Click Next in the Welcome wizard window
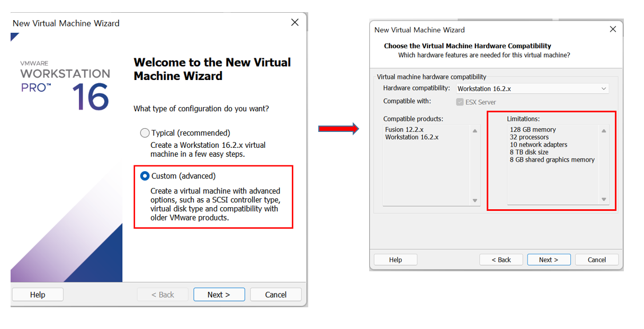Image resolution: width=644 pixels, height=329 pixels. (x=219, y=295)
